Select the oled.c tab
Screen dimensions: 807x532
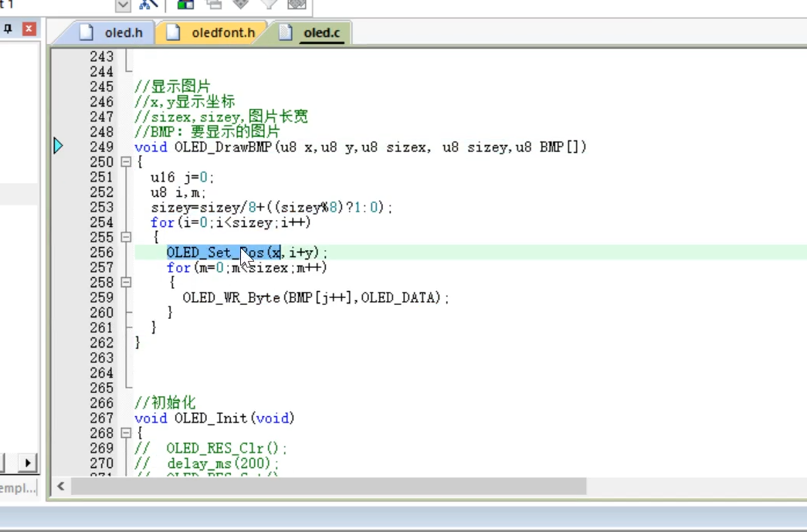click(322, 33)
